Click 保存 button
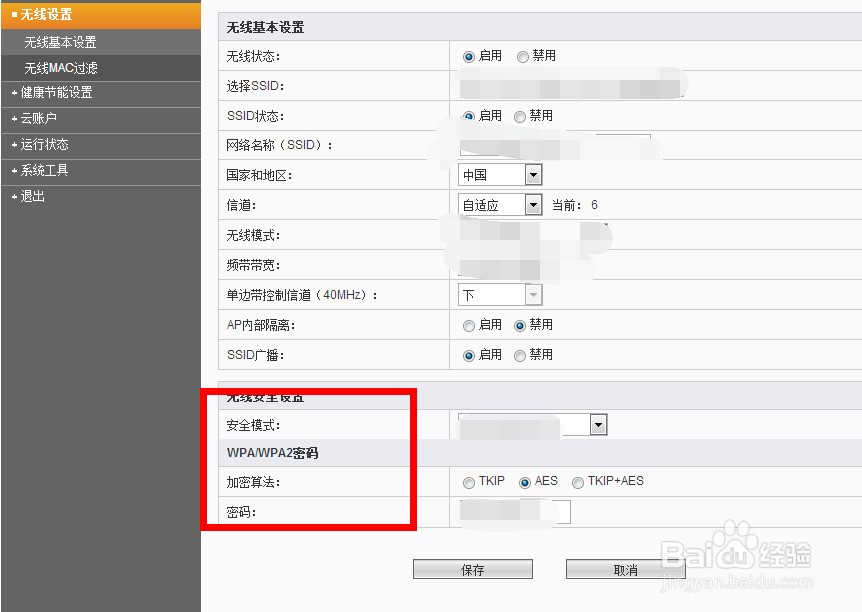 tap(473, 570)
